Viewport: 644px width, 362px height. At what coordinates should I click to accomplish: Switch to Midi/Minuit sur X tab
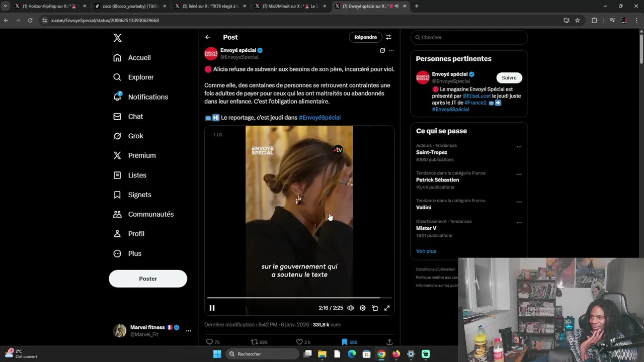point(290,6)
